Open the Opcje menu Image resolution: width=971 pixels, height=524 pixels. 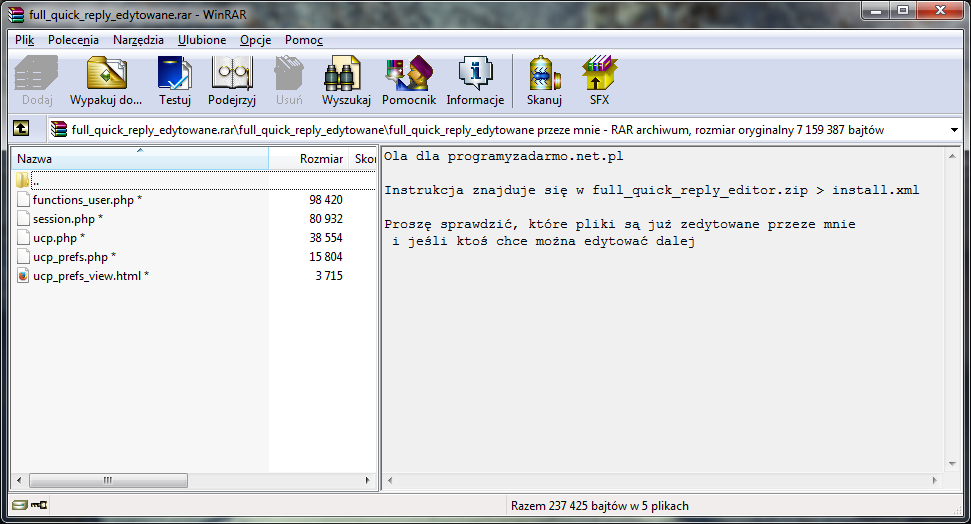tap(256, 40)
